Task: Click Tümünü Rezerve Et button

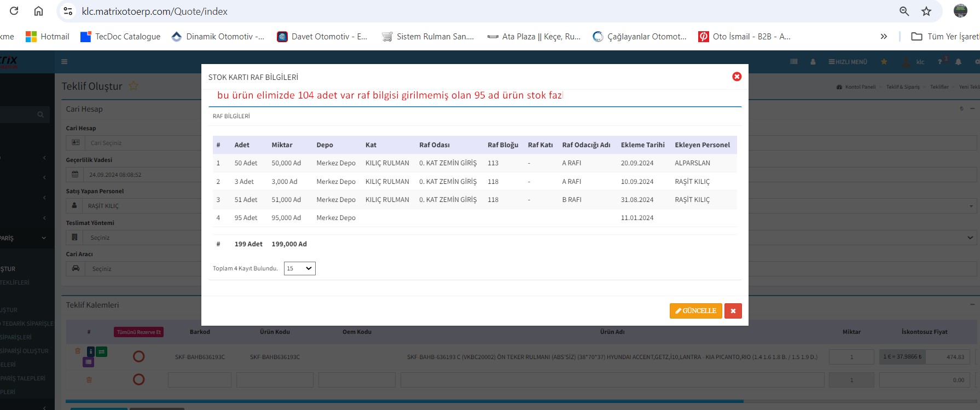Action: point(139,332)
